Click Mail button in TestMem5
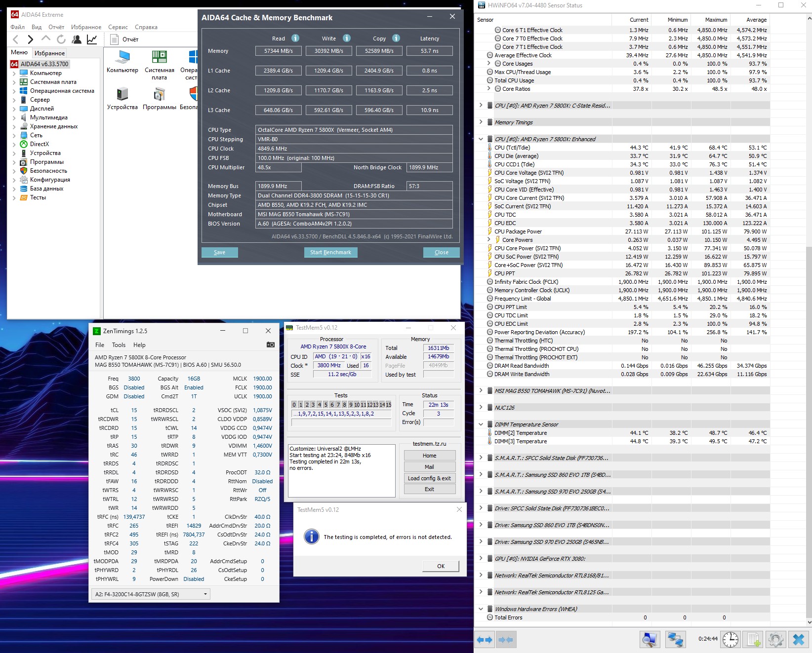Viewport: 812px width, 653px height. [430, 467]
